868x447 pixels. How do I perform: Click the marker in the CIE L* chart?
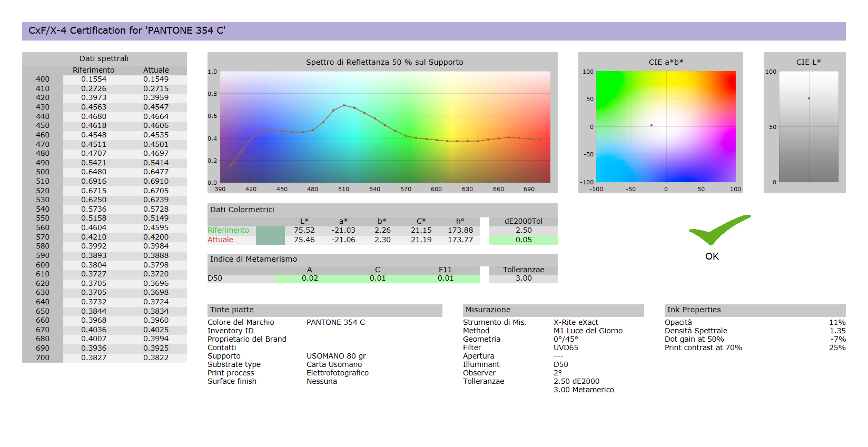point(809,98)
